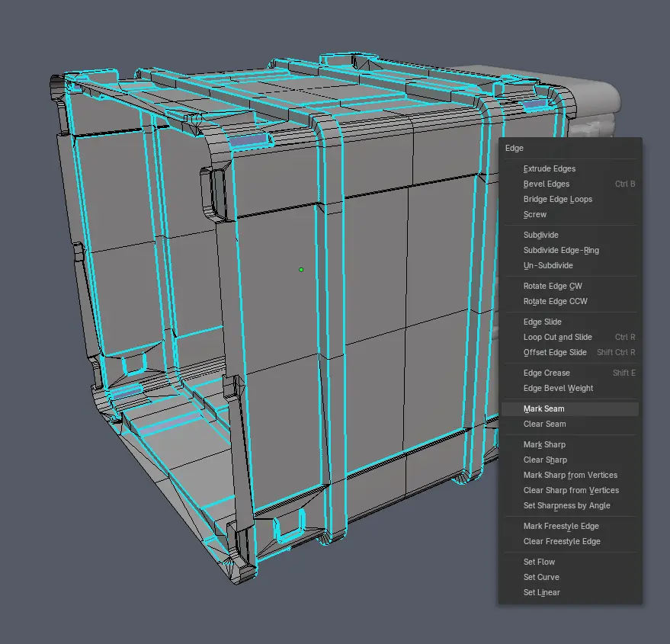Select Set Sharpness by Angle

click(x=566, y=505)
